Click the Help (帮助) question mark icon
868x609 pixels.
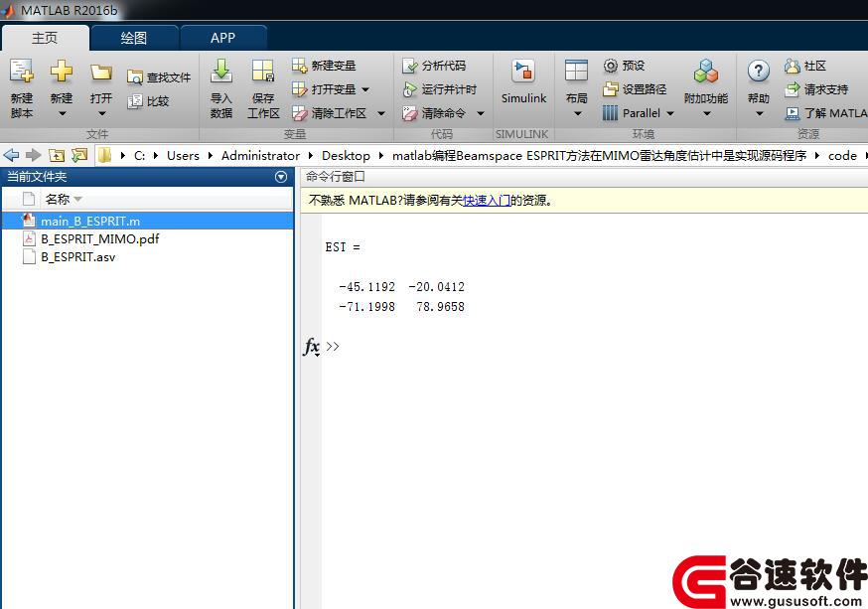[x=759, y=72]
